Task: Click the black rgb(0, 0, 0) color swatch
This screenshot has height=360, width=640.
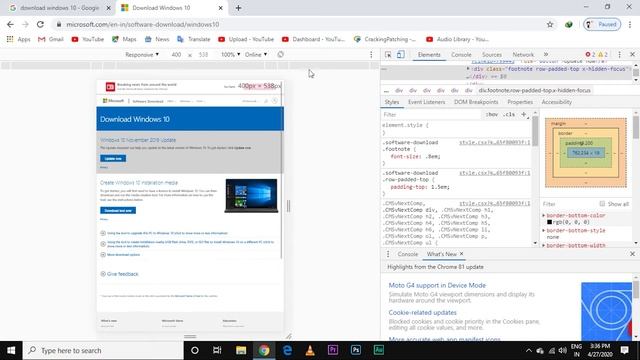Action: (x=549, y=222)
